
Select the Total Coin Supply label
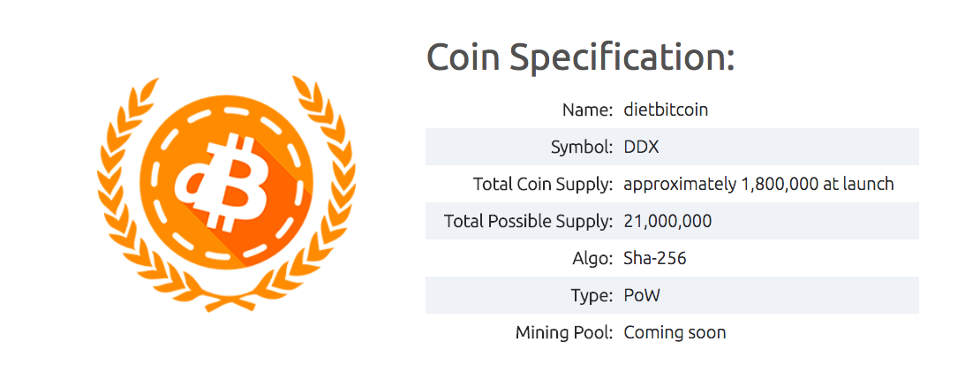coord(542,185)
